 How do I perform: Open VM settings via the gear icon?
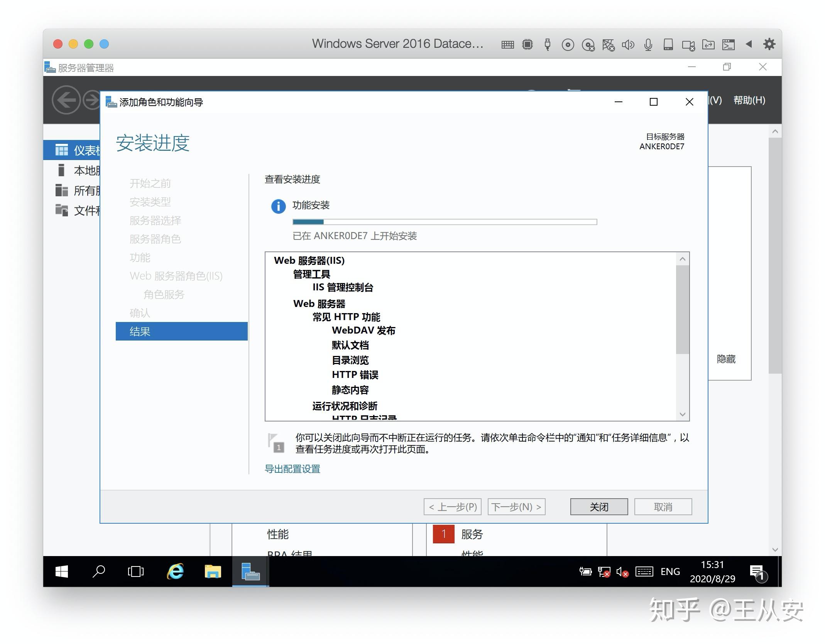(769, 44)
